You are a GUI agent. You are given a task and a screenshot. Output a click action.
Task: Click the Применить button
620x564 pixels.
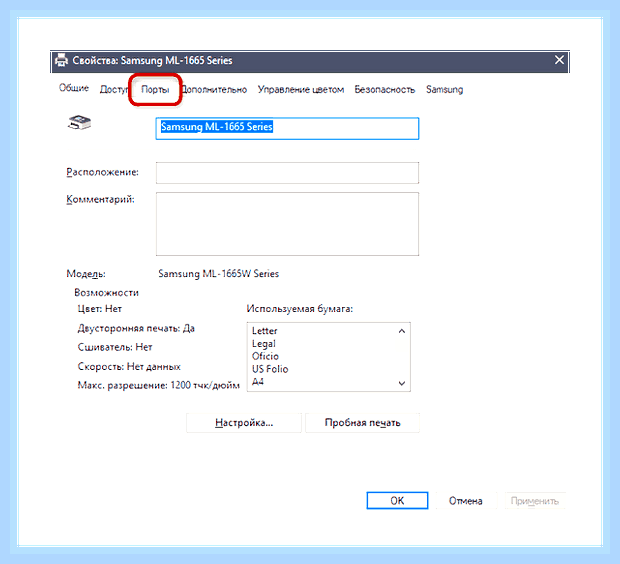click(535, 501)
